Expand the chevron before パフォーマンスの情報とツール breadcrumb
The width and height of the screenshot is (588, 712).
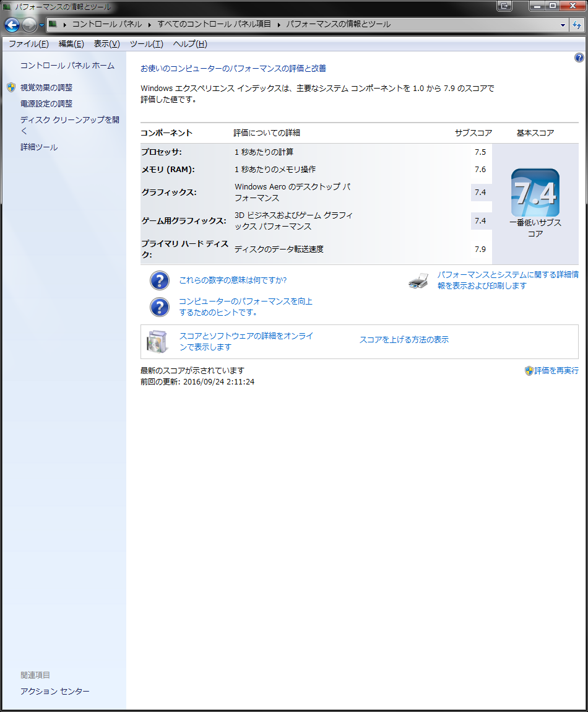pyautogui.click(x=279, y=25)
